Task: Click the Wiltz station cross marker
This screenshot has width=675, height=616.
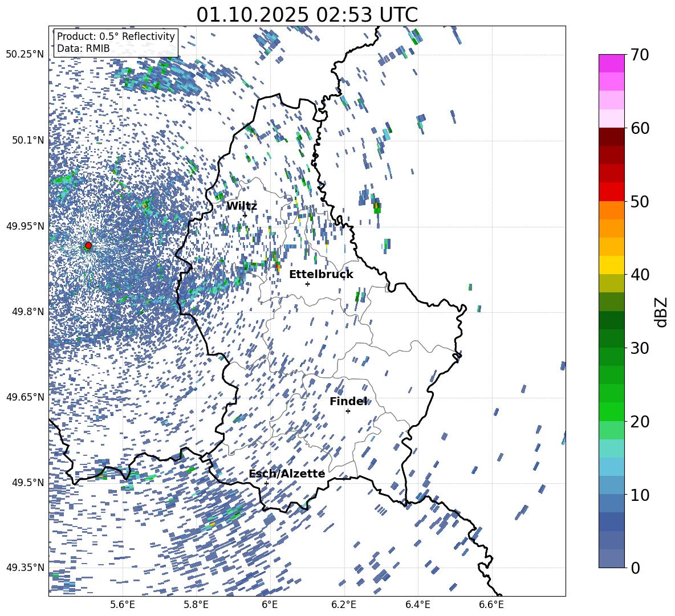Action: pyautogui.click(x=245, y=215)
